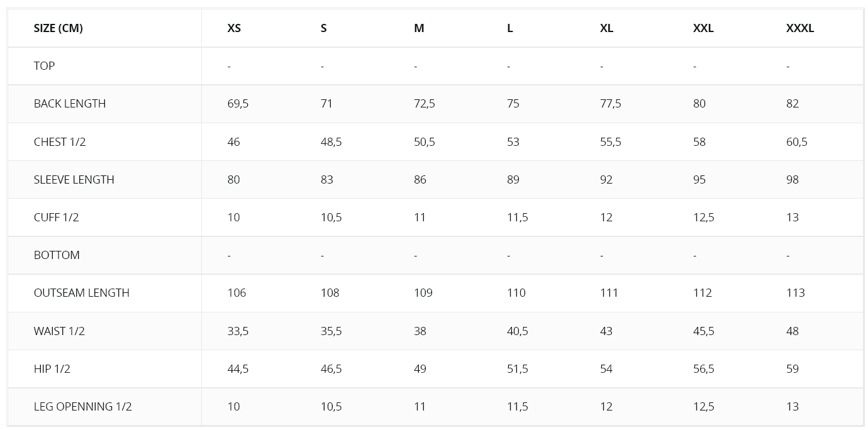The image size is (868, 430).
Task: Click the CUFF 1/2 row label
Action: point(57,218)
